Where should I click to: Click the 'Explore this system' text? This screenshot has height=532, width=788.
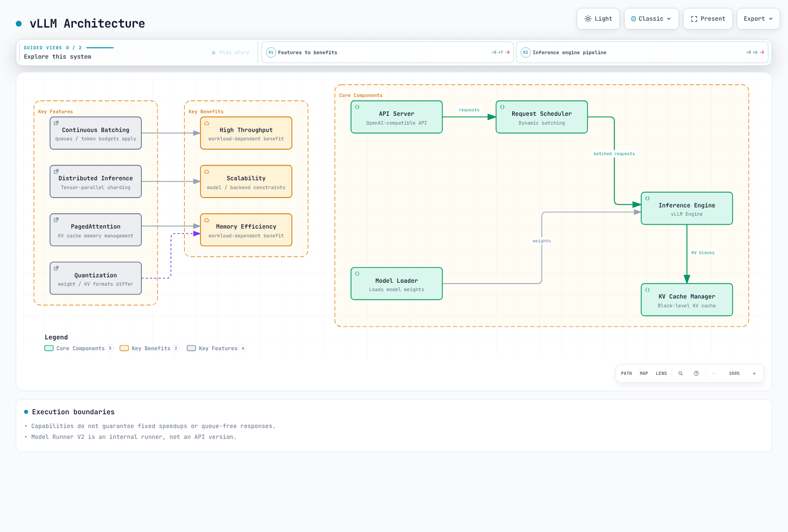tap(58, 57)
